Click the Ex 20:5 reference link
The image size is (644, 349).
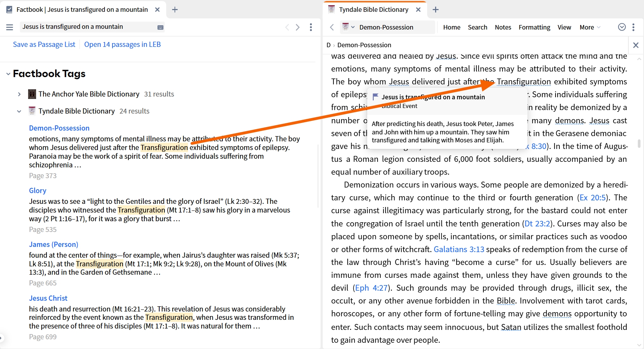tap(592, 198)
